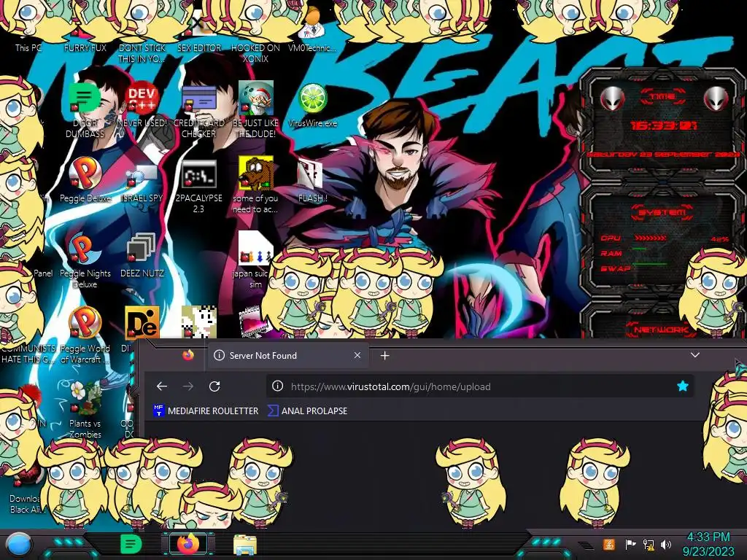Open File Explorer from taskbar
747x560 pixels.
(245, 545)
